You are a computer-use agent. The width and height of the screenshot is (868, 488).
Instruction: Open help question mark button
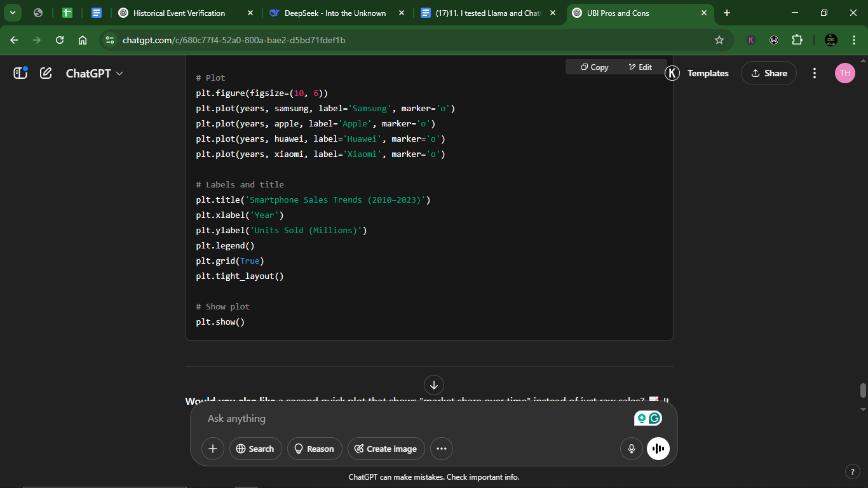pos(853,471)
